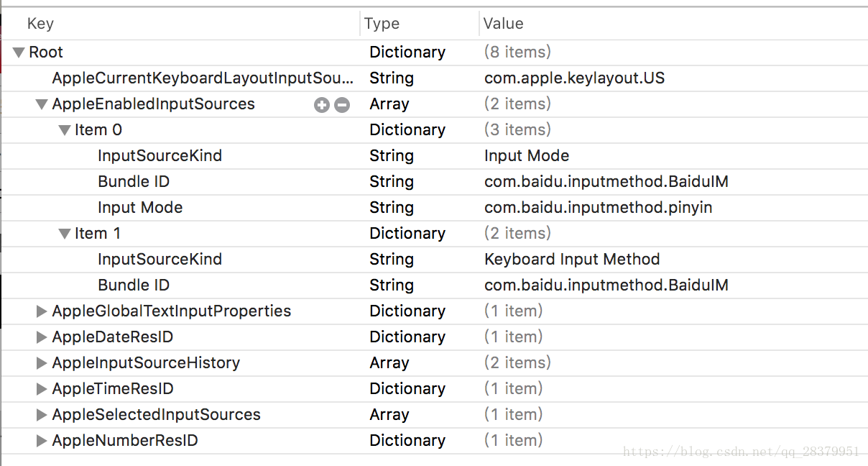
Task: Select the Item 1 key label
Action: click(x=98, y=233)
